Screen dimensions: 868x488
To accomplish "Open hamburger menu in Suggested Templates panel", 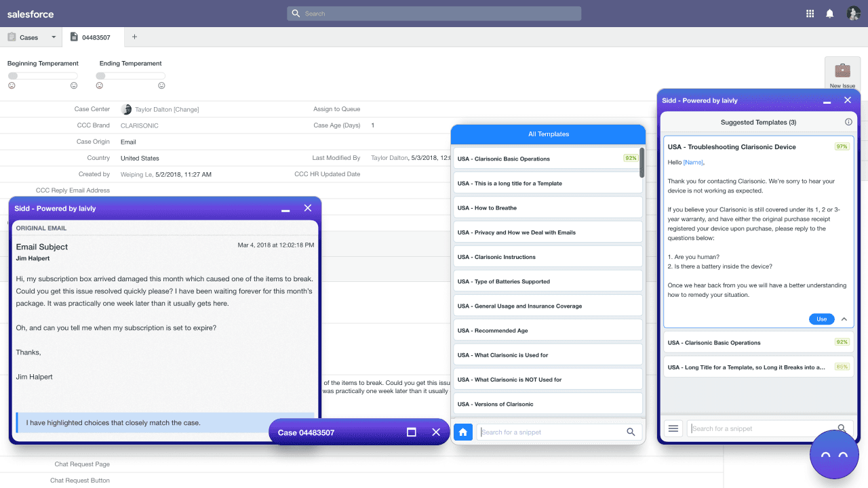I will coord(673,428).
